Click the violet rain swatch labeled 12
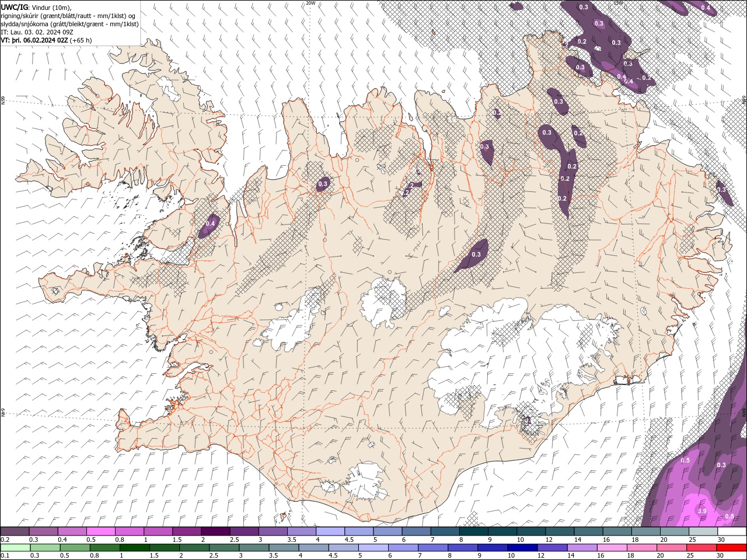The height and width of the screenshot is (560, 747). click(x=551, y=548)
